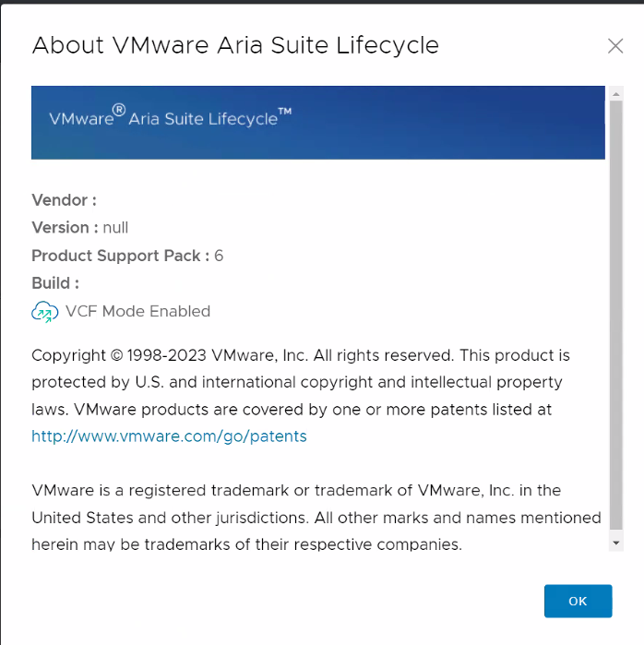Click the copyright notice paragraph
This screenshot has height=645, width=644.
coord(301,382)
